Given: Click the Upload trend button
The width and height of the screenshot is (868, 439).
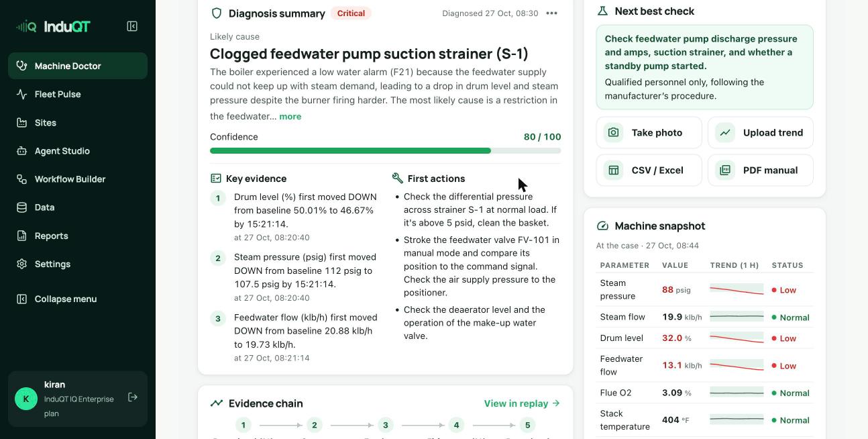Looking at the screenshot, I should click(x=761, y=133).
